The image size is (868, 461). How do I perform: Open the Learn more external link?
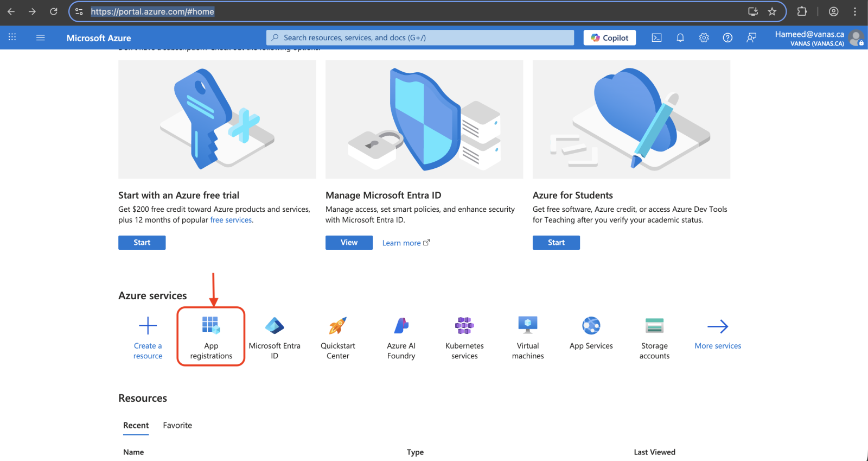tap(406, 243)
